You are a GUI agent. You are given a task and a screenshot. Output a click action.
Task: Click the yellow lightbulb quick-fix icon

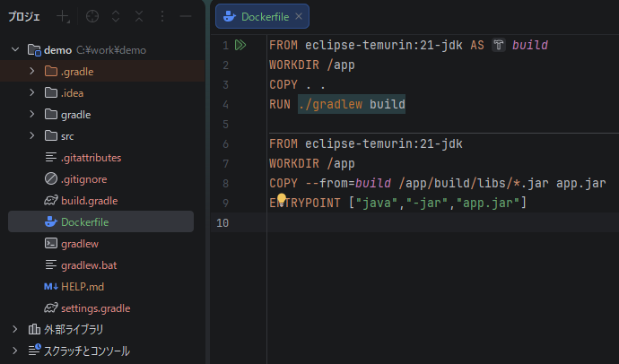pos(281,200)
